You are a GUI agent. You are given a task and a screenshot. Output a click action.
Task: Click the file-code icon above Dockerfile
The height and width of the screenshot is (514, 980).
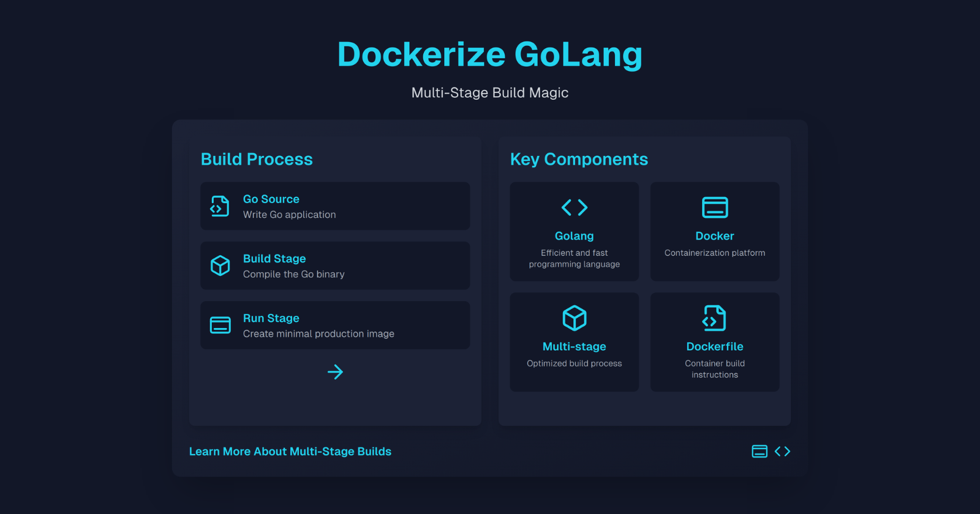click(715, 318)
